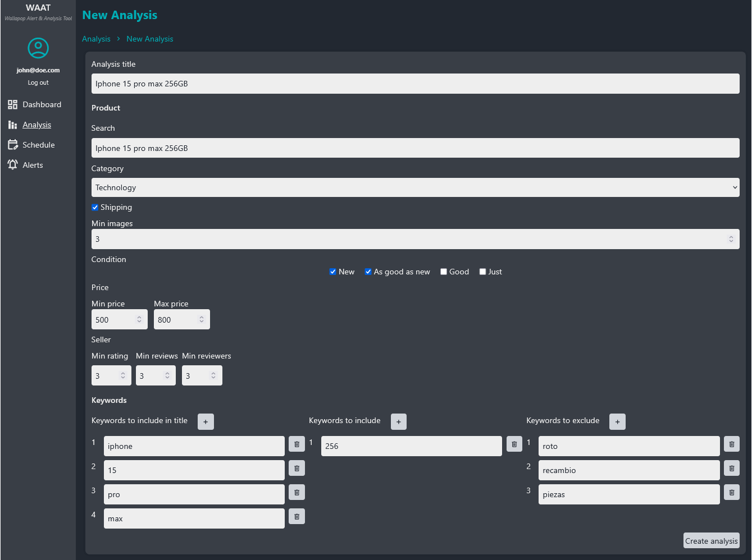This screenshot has height=560, width=752.
Task: Click the Create analysis button
Action: (712, 541)
